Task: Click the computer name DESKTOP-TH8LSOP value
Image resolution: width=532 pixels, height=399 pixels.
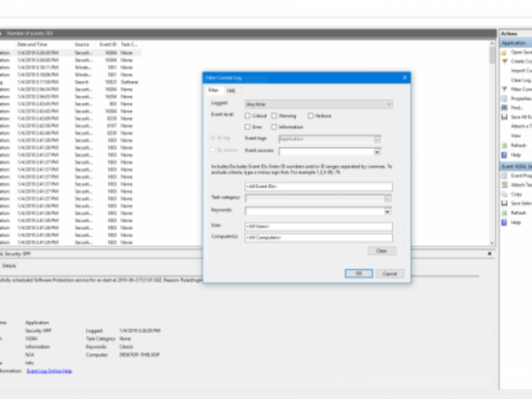Action: 140,355
